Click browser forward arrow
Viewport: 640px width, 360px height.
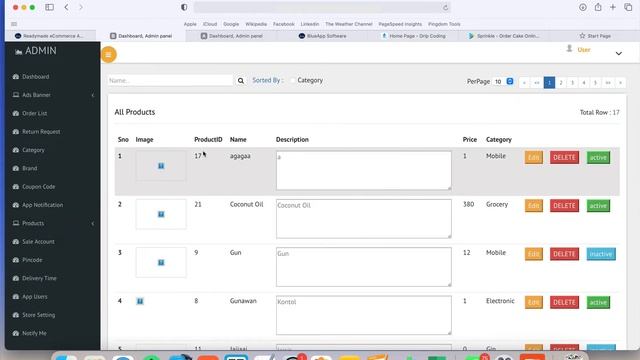(x=81, y=7)
